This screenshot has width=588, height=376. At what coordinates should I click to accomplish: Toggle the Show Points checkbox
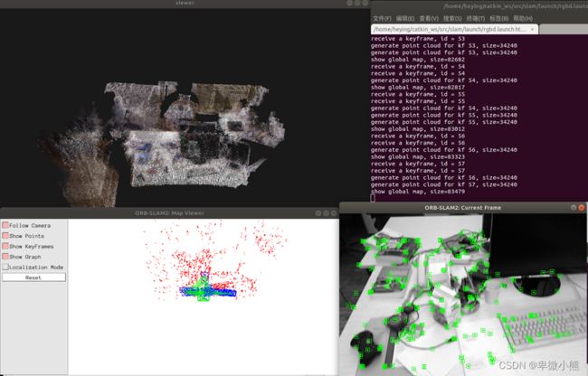point(5,236)
